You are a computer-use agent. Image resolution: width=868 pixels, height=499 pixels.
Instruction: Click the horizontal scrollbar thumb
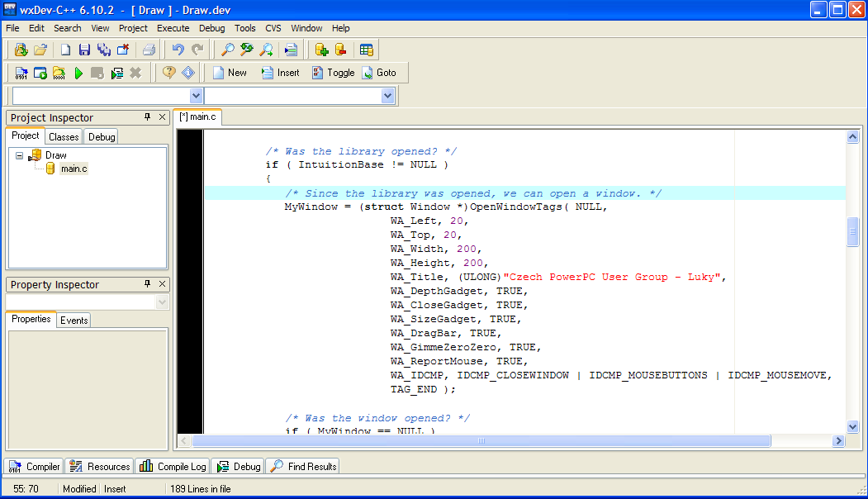coord(481,441)
